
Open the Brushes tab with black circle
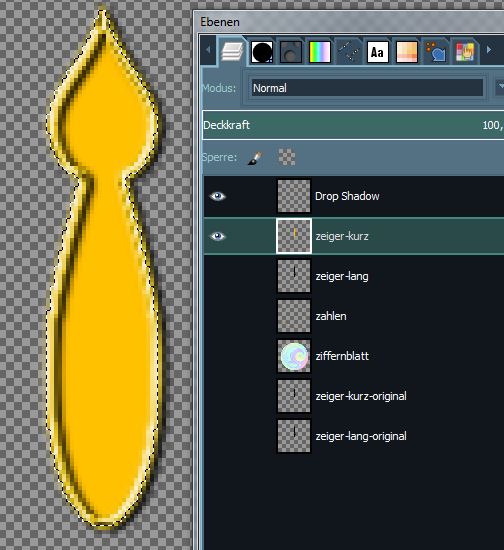[262, 52]
